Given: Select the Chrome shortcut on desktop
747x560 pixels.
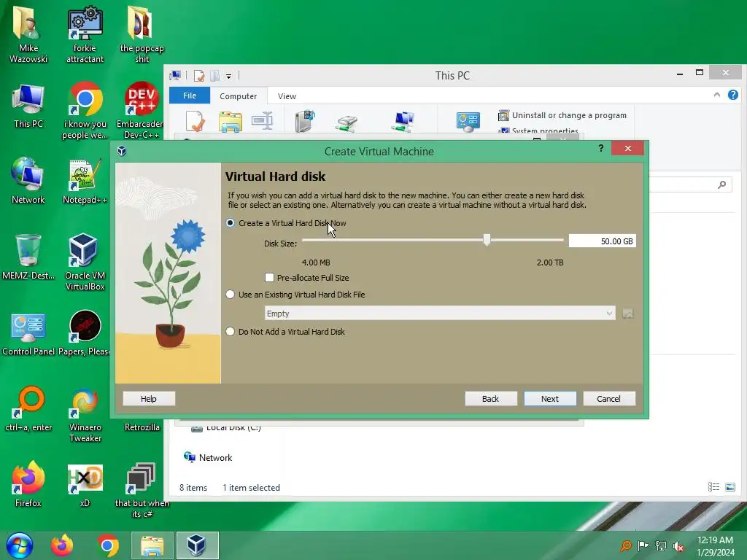Looking at the screenshot, I should [x=85, y=111].
